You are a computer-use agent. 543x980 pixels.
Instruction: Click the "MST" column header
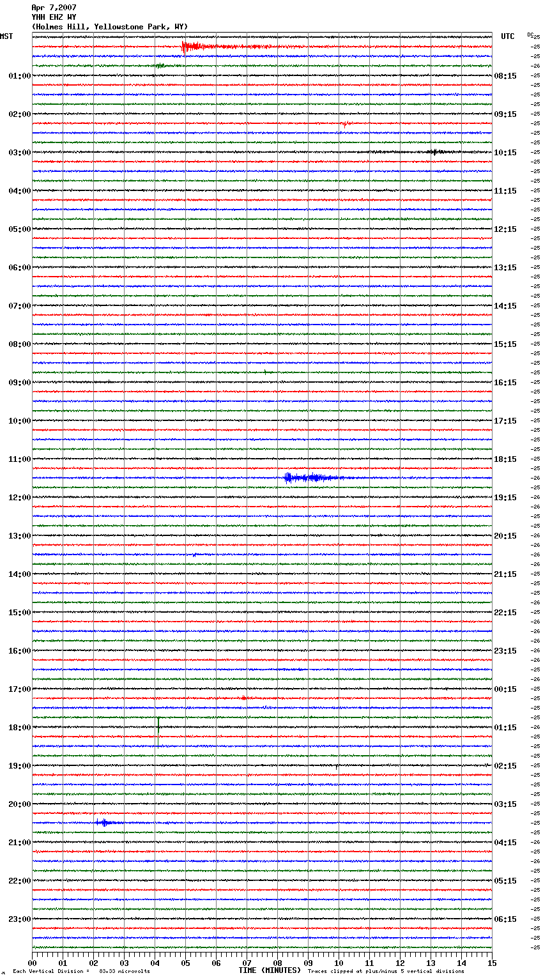tap(6, 36)
